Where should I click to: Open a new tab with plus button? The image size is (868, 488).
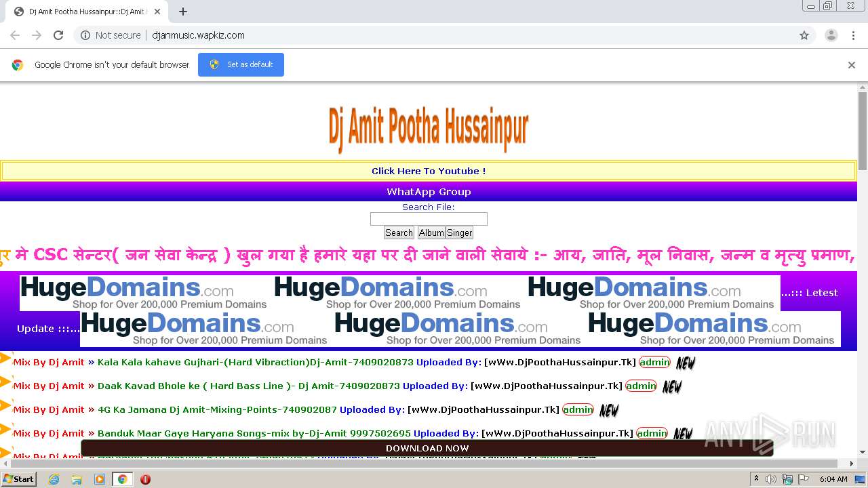pyautogui.click(x=183, y=12)
